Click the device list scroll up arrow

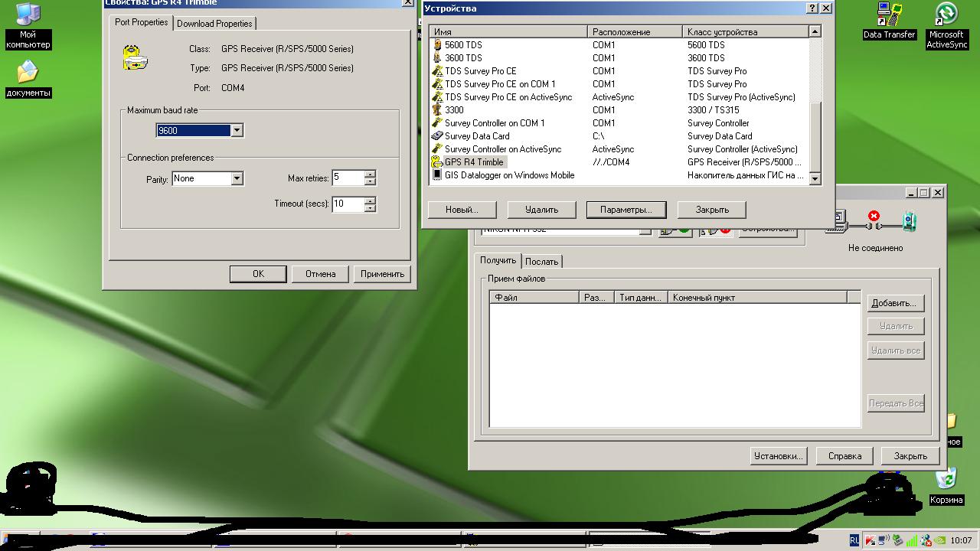tap(815, 31)
